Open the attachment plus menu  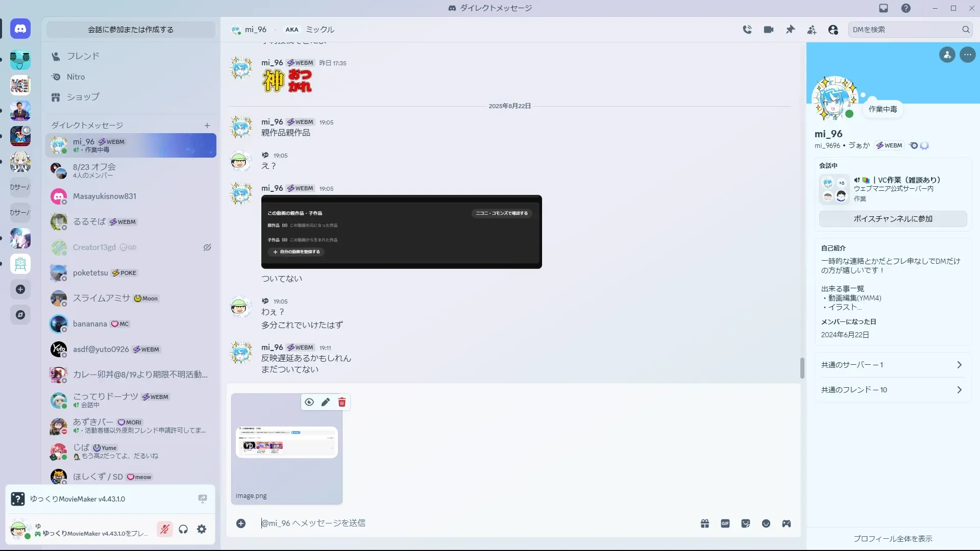click(241, 523)
